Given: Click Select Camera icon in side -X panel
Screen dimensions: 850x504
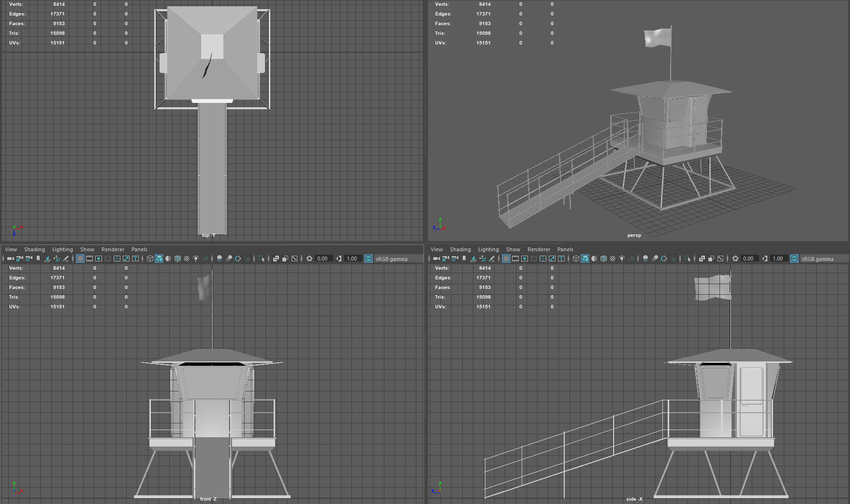Looking at the screenshot, I should [436, 259].
